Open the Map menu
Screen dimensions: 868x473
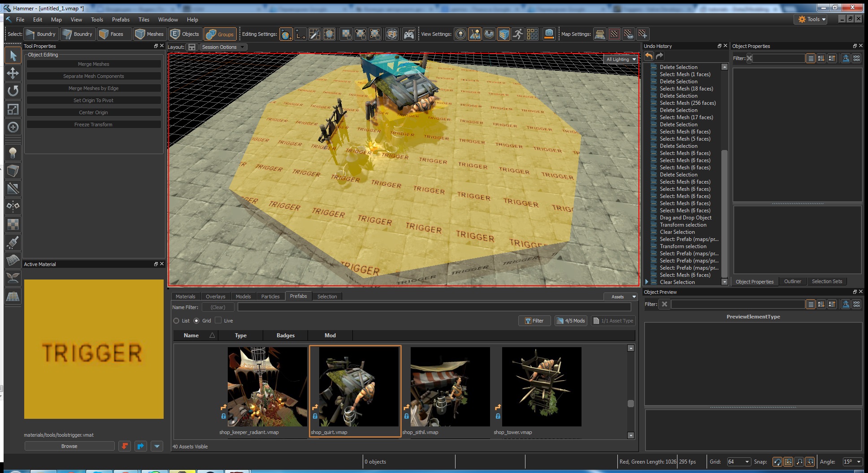click(56, 20)
